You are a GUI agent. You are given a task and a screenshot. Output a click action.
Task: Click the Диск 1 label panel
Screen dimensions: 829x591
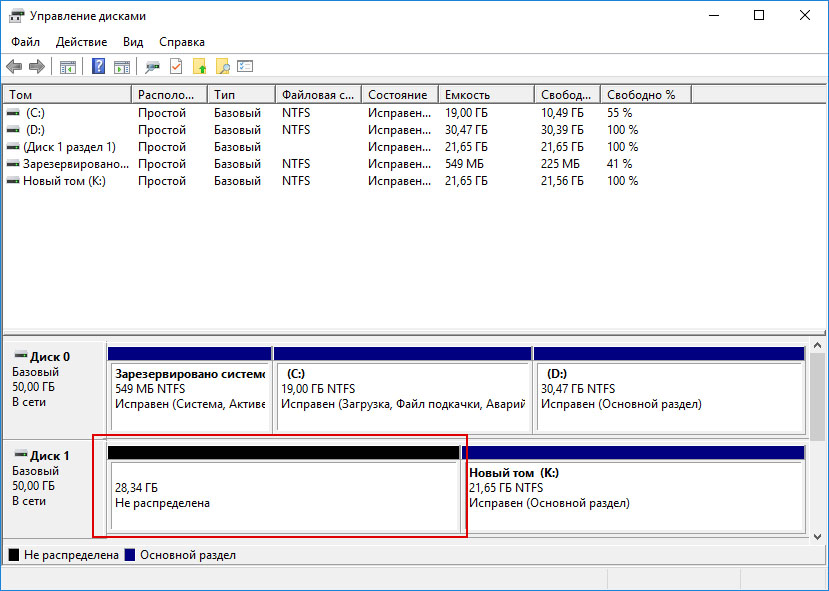tap(53, 488)
